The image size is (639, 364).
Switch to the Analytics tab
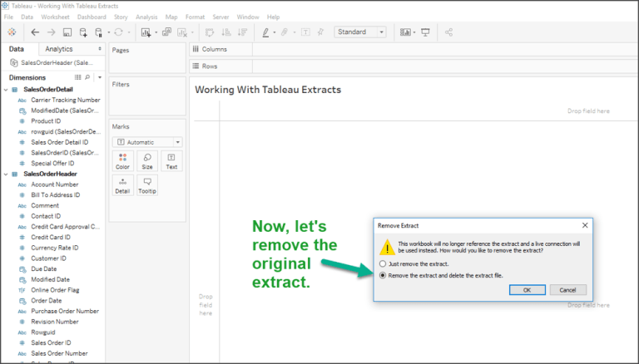pyautogui.click(x=59, y=49)
